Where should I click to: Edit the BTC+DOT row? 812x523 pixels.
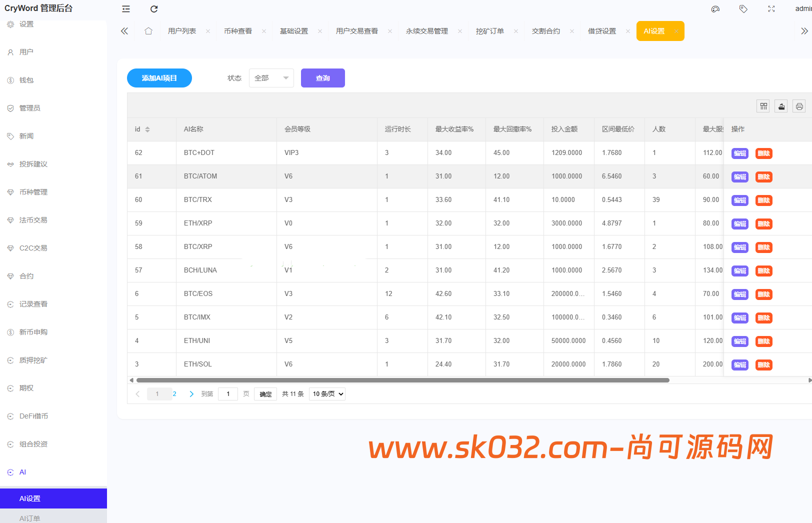(x=740, y=153)
